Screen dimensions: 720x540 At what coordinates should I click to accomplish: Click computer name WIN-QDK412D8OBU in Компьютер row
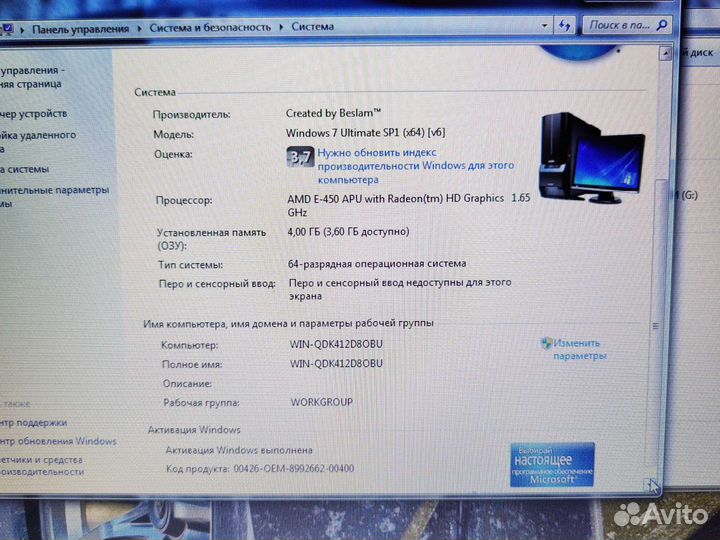(336, 344)
